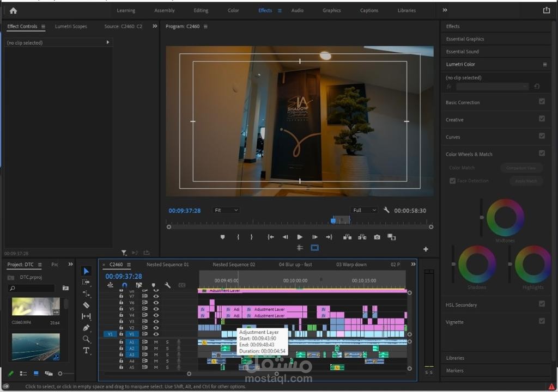
Task: Hide track V5 with its eye icon
Action: pos(156,309)
